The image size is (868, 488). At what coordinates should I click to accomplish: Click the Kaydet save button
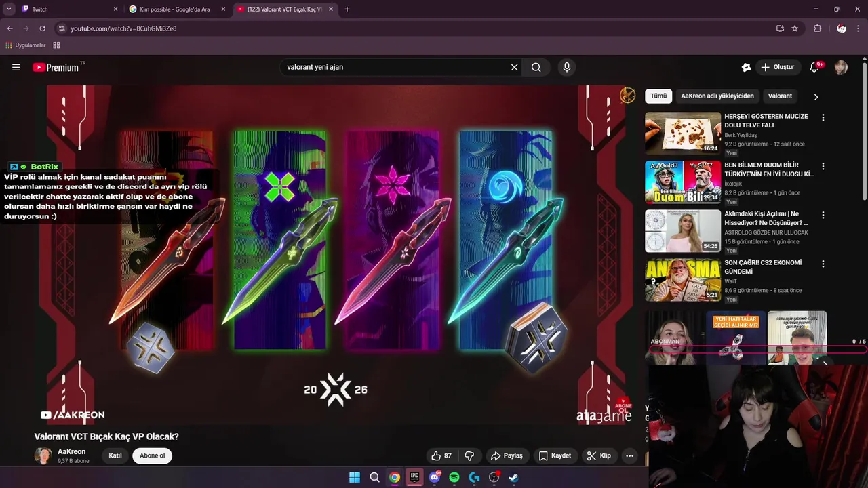pos(555,455)
